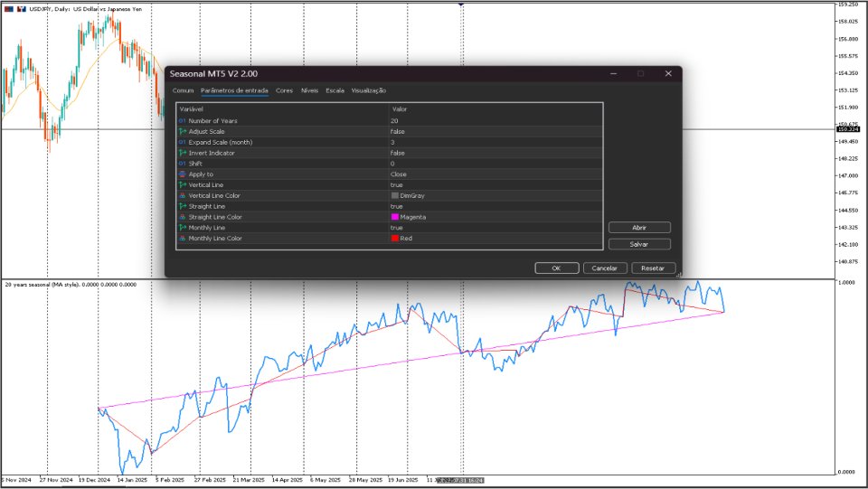
Task: Switch to the Comum tab
Action: click(183, 90)
